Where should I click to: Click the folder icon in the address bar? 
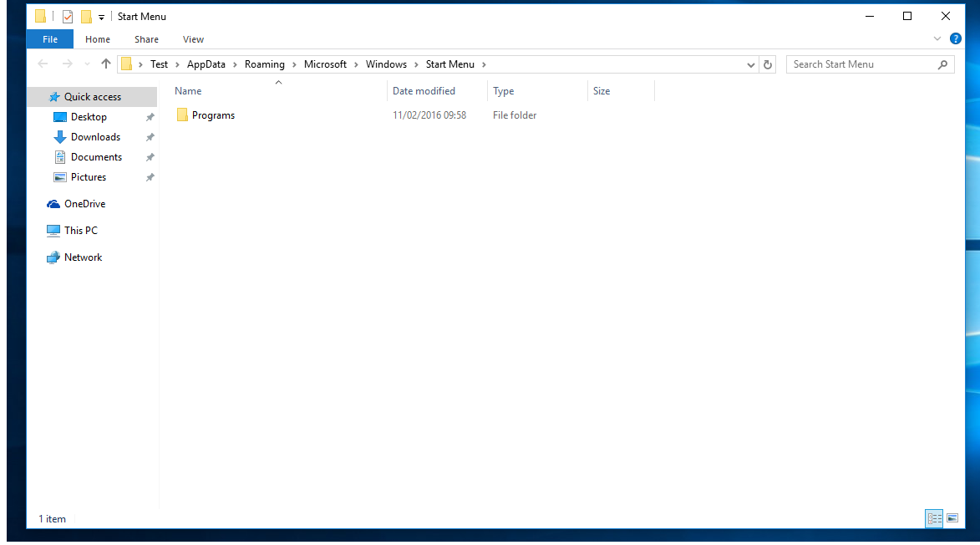(x=126, y=64)
